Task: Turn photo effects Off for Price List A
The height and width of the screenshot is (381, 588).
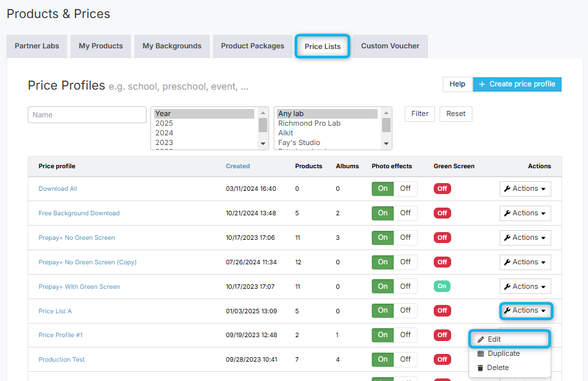Action: 405,310
